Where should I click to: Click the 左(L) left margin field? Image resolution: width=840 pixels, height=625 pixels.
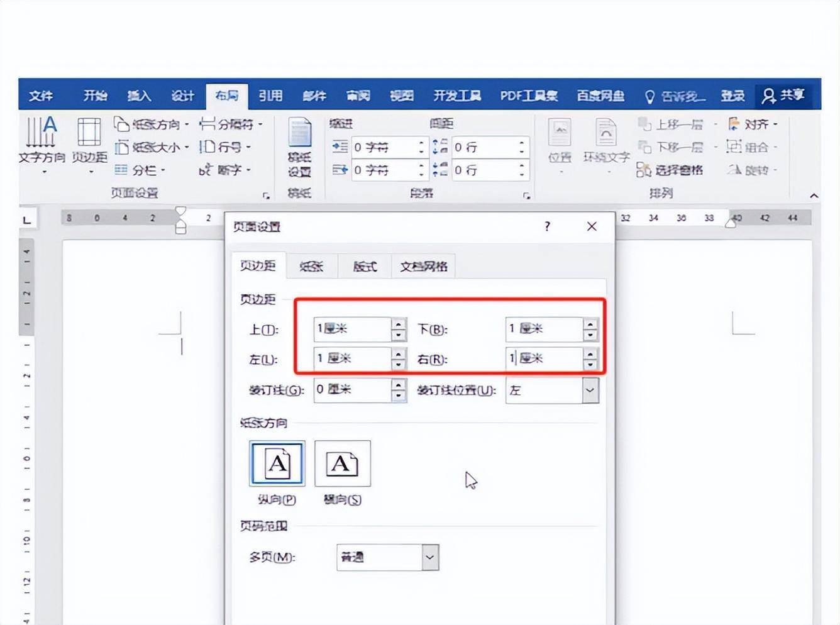[353, 359]
